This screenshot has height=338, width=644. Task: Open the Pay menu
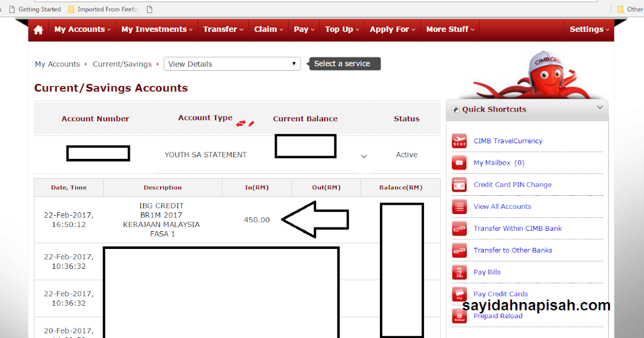(x=304, y=30)
